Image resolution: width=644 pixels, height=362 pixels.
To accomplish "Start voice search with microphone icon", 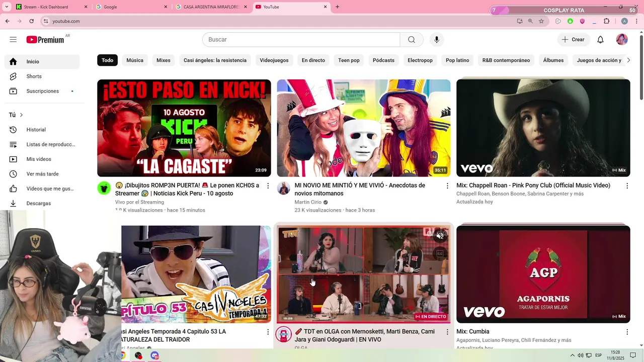I will point(437,40).
